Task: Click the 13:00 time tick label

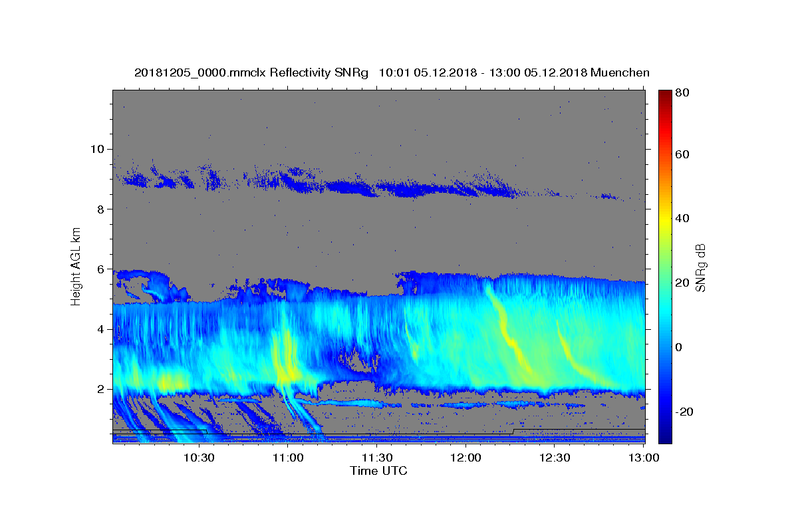Action: point(644,458)
